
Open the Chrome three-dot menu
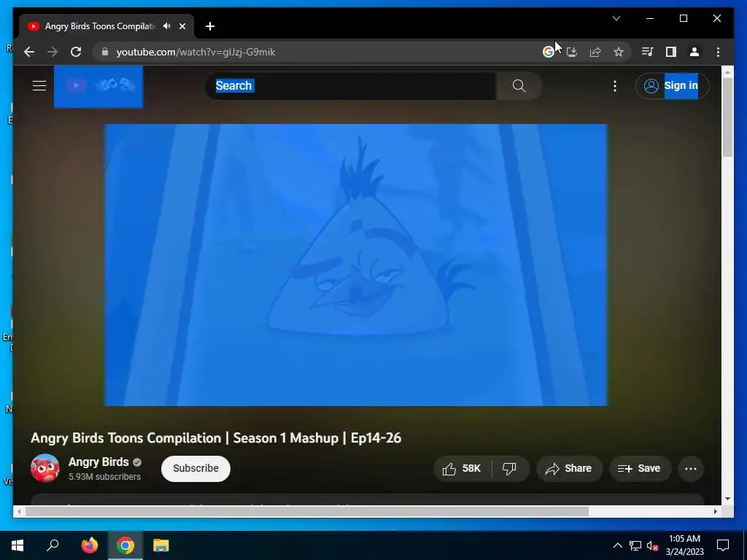click(x=718, y=52)
